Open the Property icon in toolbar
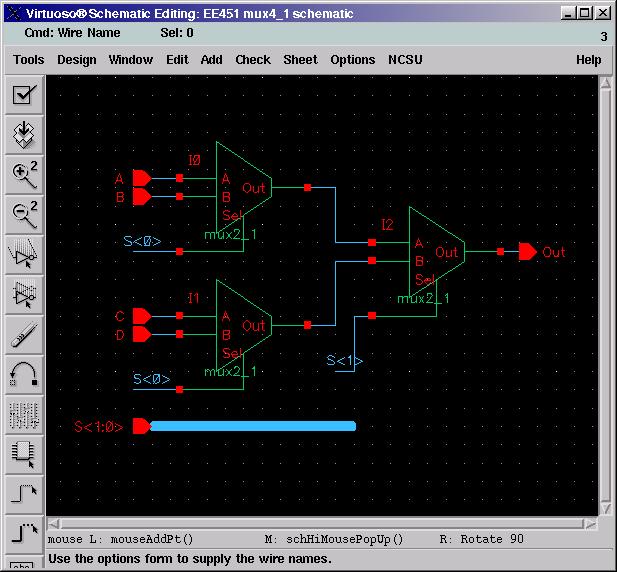The height and width of the screenshot is (572, 617). click(x=24, y=415)
